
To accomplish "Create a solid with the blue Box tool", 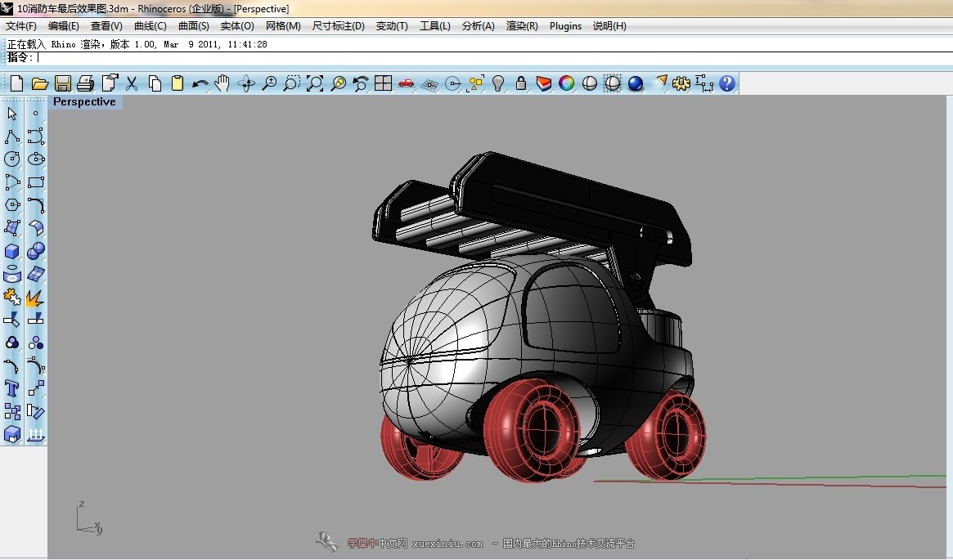I will click(12, 251).
